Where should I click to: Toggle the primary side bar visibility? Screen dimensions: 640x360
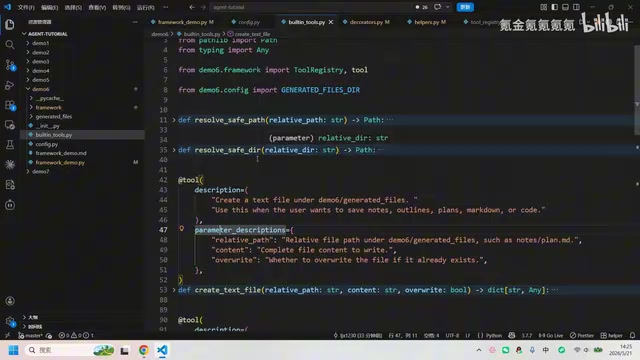click(x=554, y=7)
